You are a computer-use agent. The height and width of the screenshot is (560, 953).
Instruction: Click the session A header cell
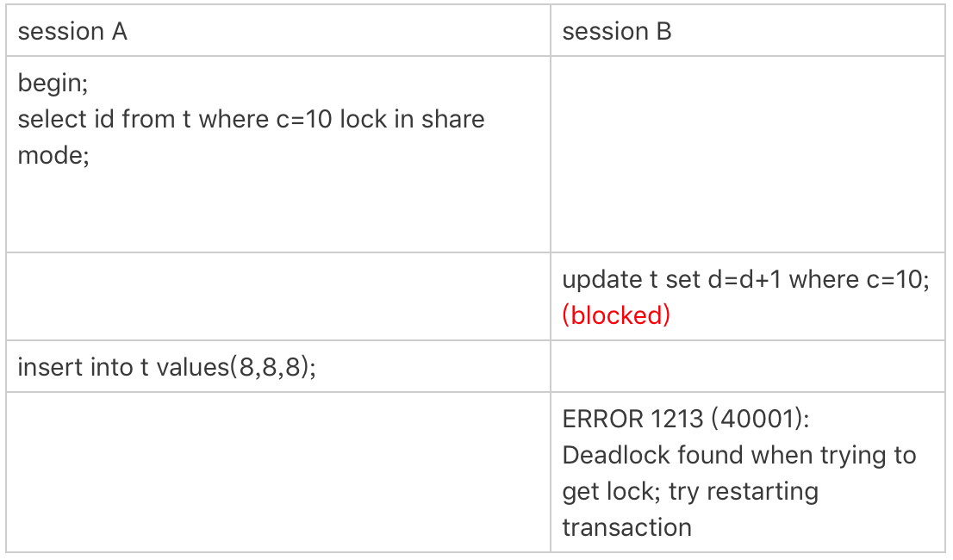pyautogui.click(x=278, y=31)
